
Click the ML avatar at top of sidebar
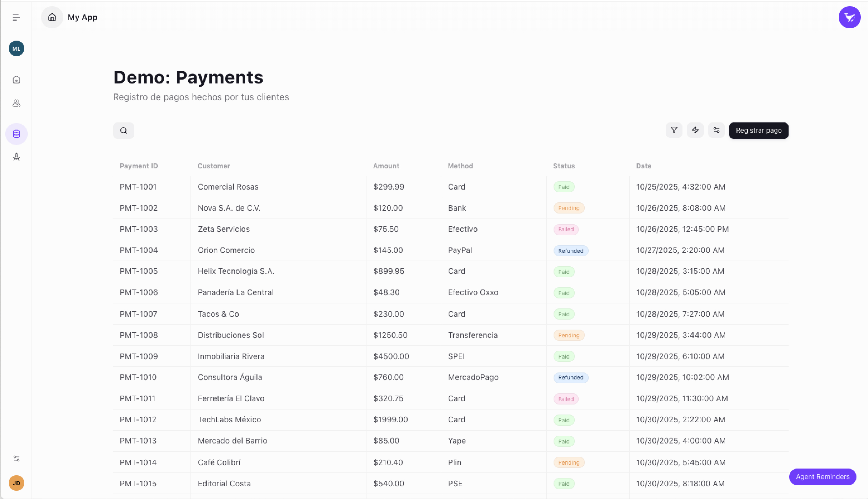[x=16, y=48]
